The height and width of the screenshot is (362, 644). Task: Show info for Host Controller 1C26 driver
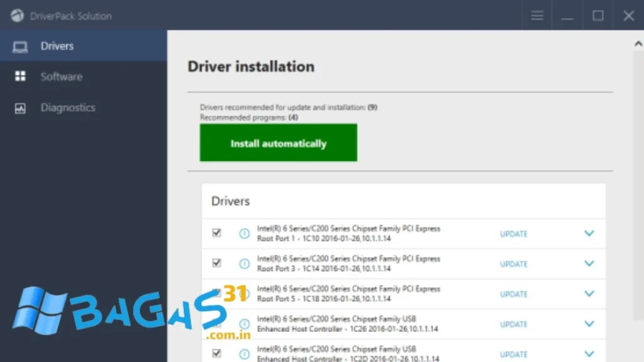[245, 324]
